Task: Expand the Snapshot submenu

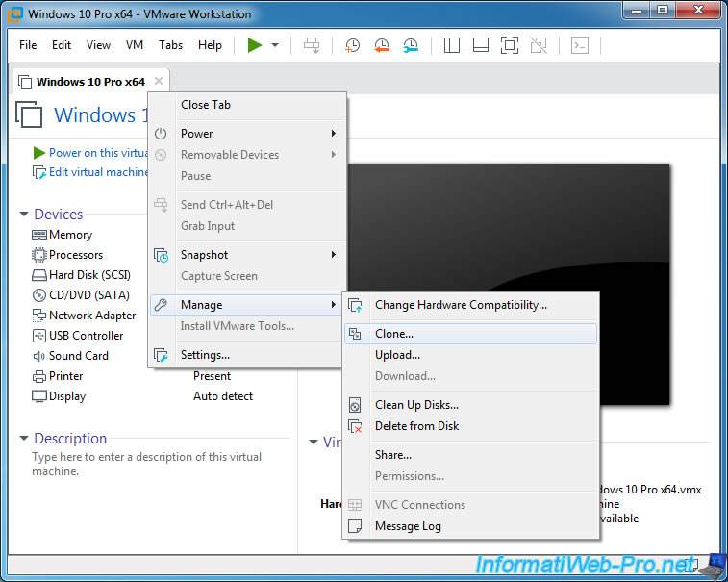Action: (247, 255)
